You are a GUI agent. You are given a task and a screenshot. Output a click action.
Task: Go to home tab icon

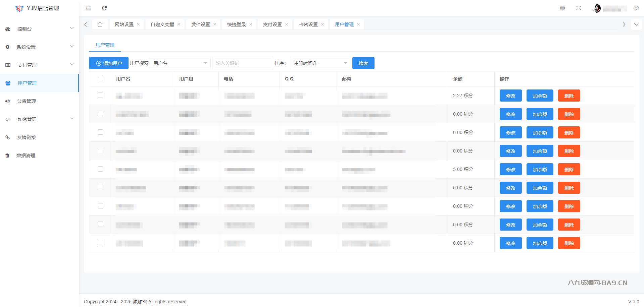click(100, 24)
